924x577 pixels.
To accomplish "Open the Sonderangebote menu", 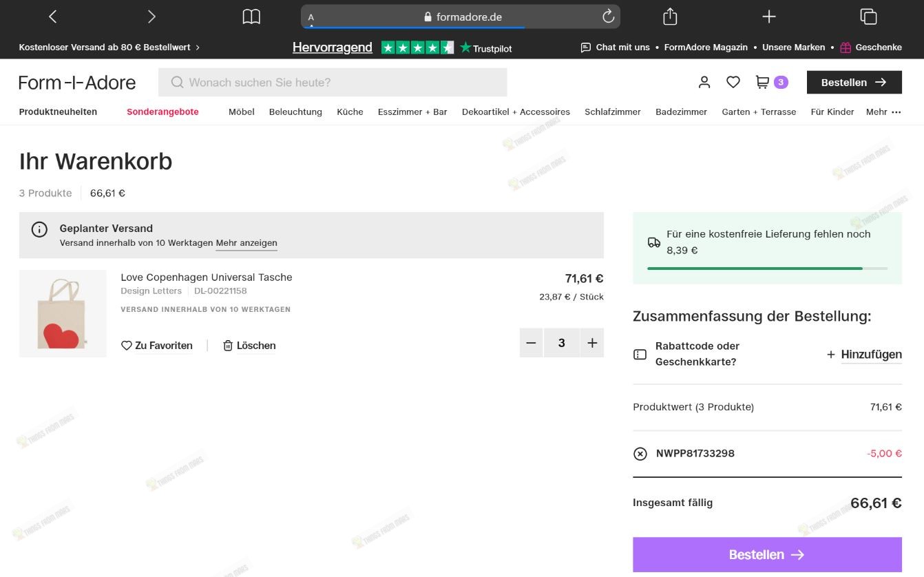I will pyautogui.click(x=162, y=112).
